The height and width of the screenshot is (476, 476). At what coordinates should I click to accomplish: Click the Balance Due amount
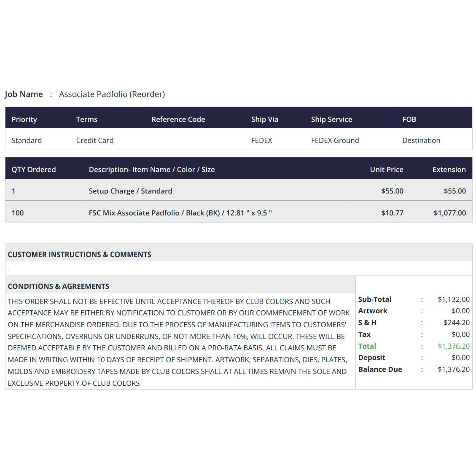point(454,369)
